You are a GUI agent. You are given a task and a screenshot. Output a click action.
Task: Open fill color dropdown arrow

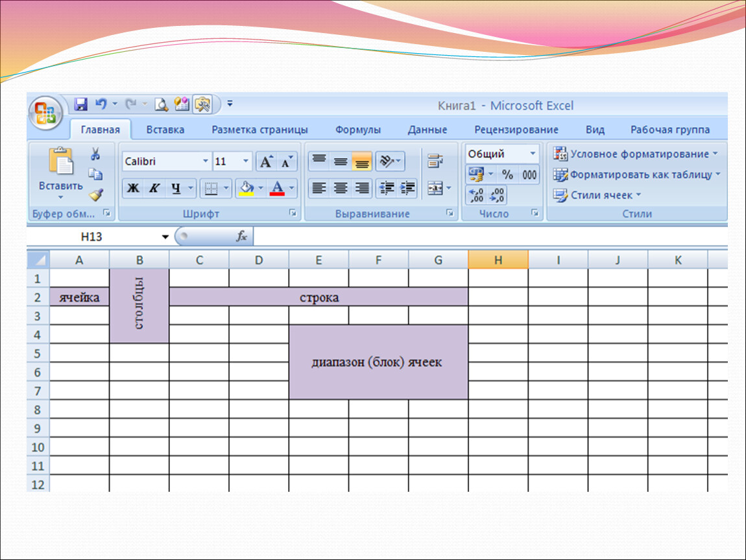(260, 188)
